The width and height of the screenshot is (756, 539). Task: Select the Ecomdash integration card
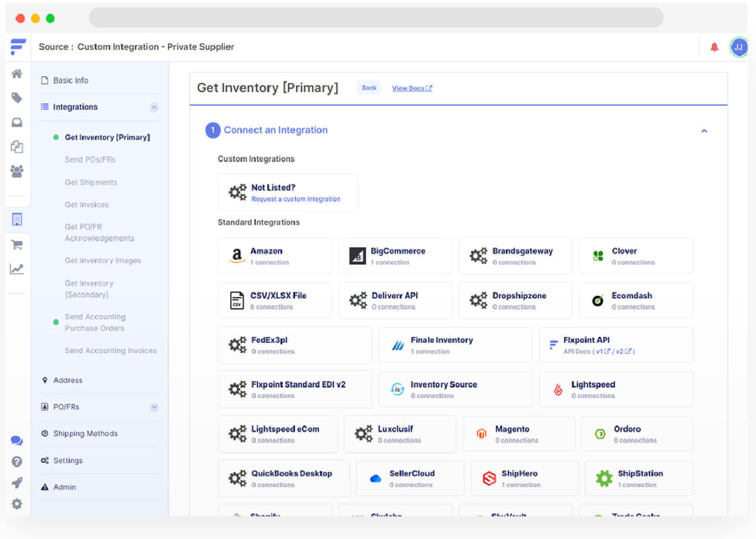[x=636, y=300]
